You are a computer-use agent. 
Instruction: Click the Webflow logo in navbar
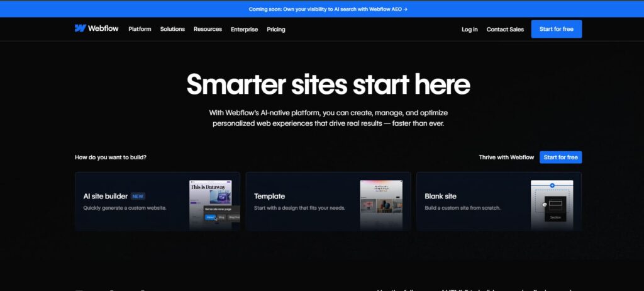(96, 28)
